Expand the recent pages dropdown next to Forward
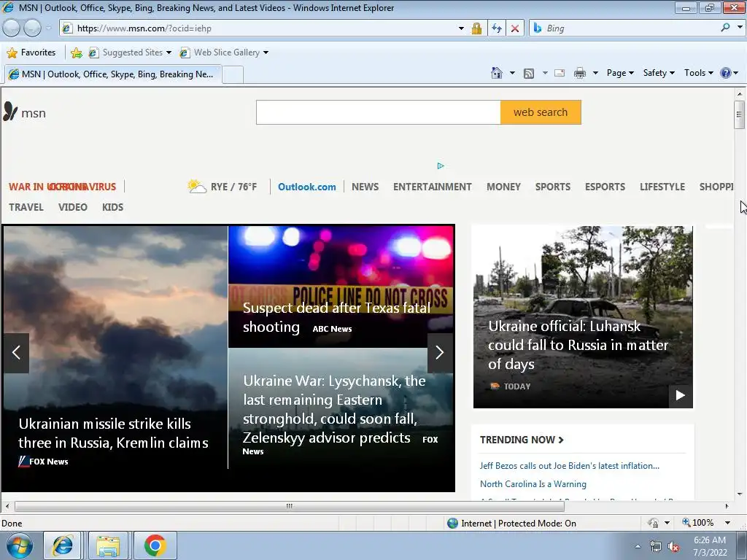This screenshot has height=560, width=747. point(48,28)
